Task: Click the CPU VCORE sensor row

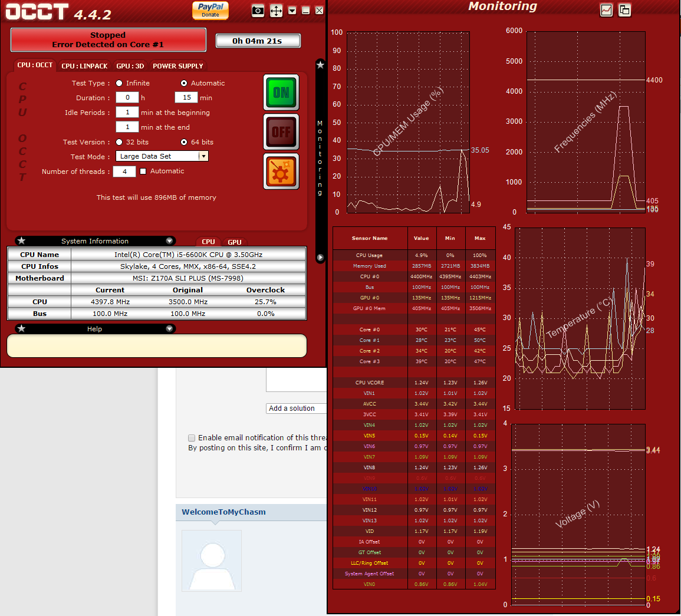Action: tap(414, 383)
